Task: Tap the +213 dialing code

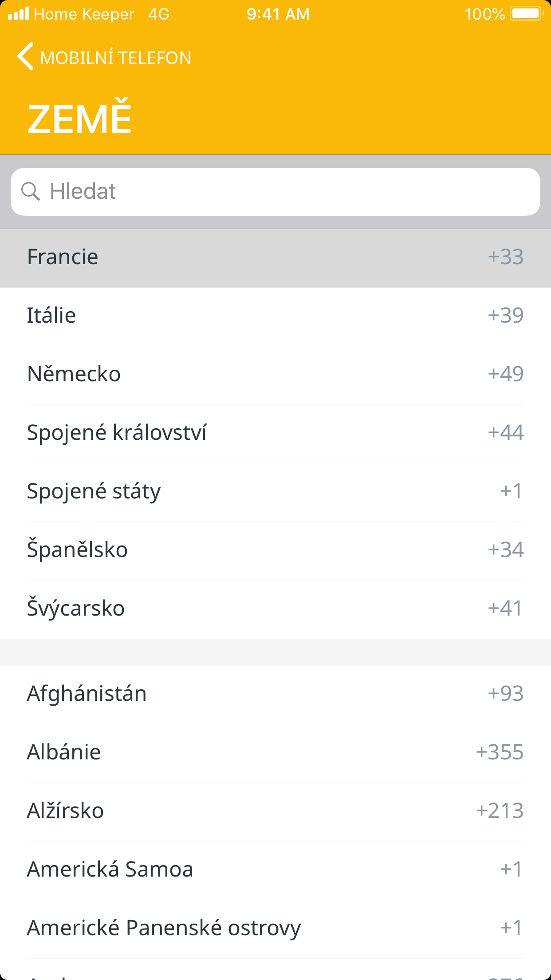Action: coord(500,811)
